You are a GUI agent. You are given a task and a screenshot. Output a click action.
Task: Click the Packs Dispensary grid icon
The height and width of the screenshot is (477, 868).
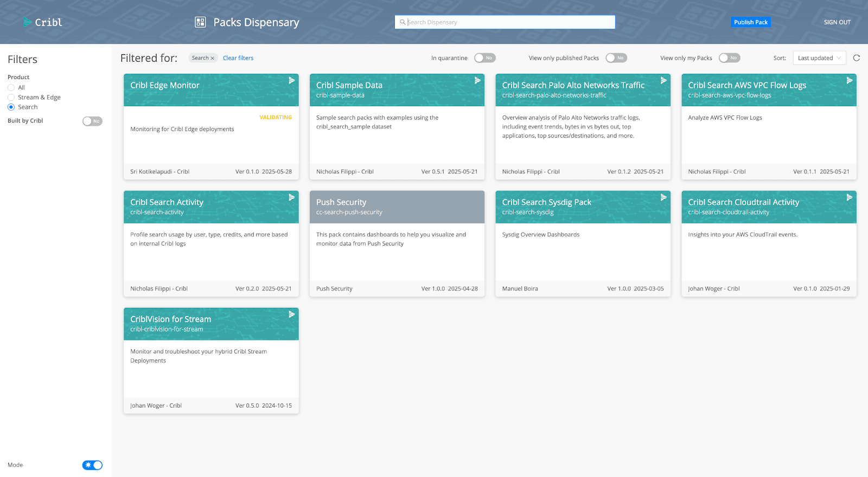(200, 22)
